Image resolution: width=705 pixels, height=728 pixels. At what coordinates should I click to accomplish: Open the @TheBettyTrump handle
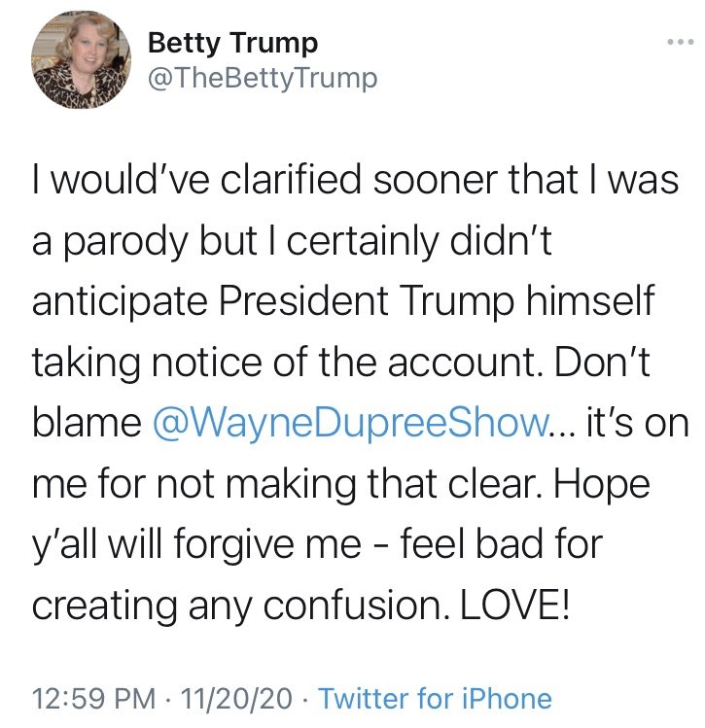[x=262, y=78]
